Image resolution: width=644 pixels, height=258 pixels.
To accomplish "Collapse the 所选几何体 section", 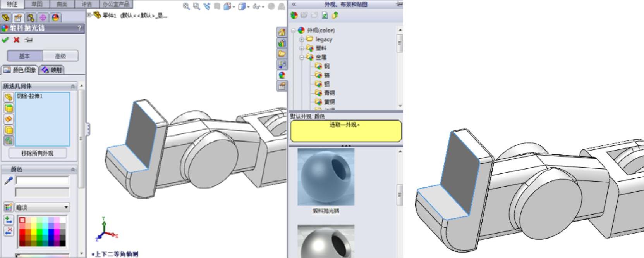I will coord(73,86).
